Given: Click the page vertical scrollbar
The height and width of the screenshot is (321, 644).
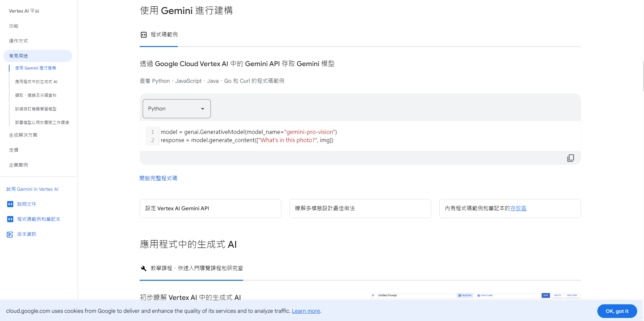Looking at the screenshot, I should pyautogui.click(x=643, y=76).
